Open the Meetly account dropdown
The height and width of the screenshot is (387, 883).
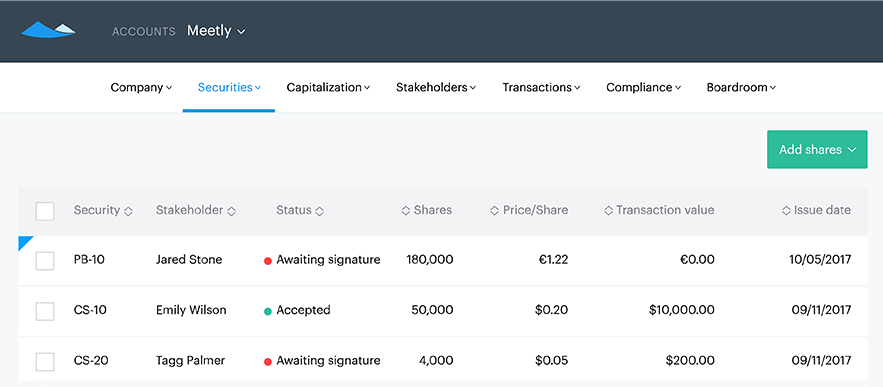(216, 31)
